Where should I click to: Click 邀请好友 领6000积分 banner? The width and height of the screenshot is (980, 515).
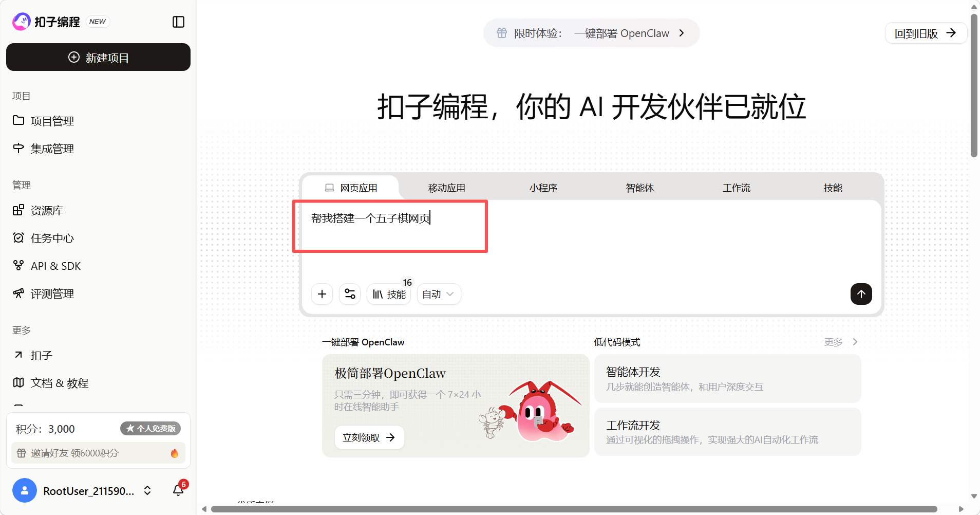(98, 453)
